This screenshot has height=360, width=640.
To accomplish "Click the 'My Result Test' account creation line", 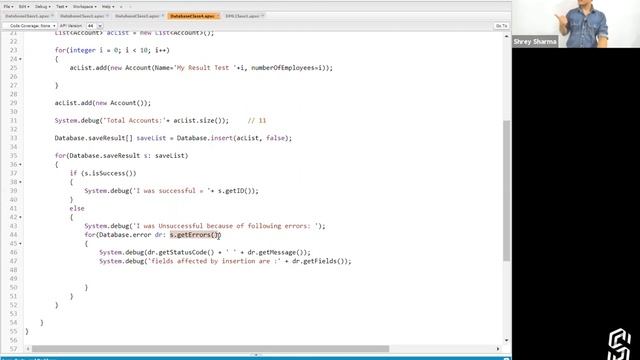I will tap(201, 68).
